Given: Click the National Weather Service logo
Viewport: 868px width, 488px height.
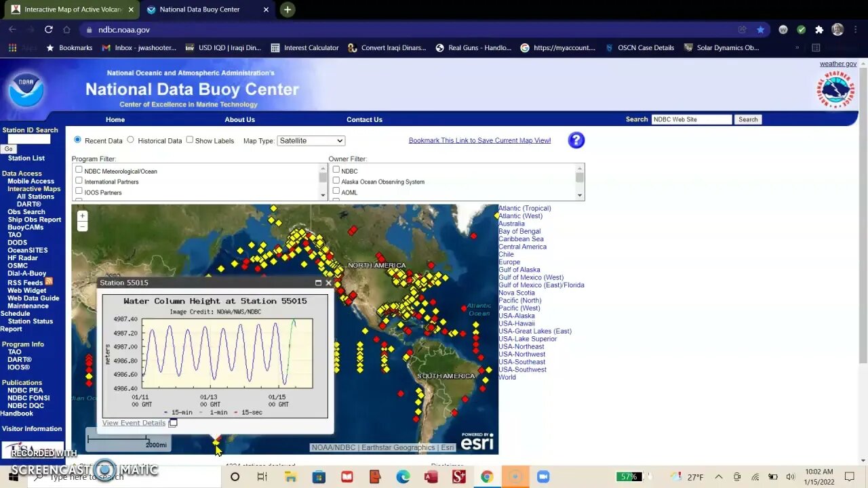Looking at the screenshot, I should pos(835,89).
